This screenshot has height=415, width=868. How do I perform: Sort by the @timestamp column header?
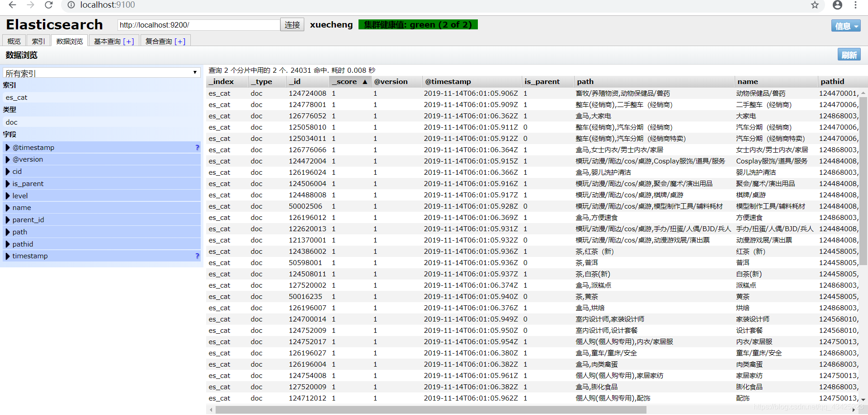[472, 82]
